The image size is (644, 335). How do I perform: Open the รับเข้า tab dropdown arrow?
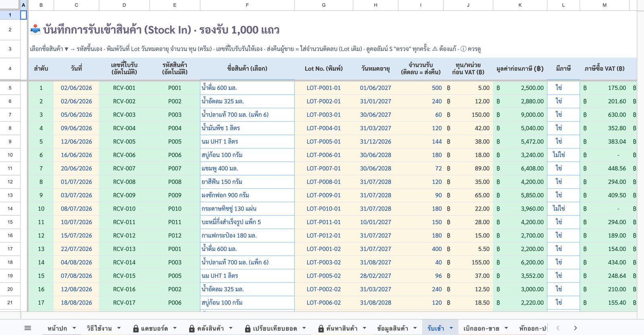(x=451, y=328)
